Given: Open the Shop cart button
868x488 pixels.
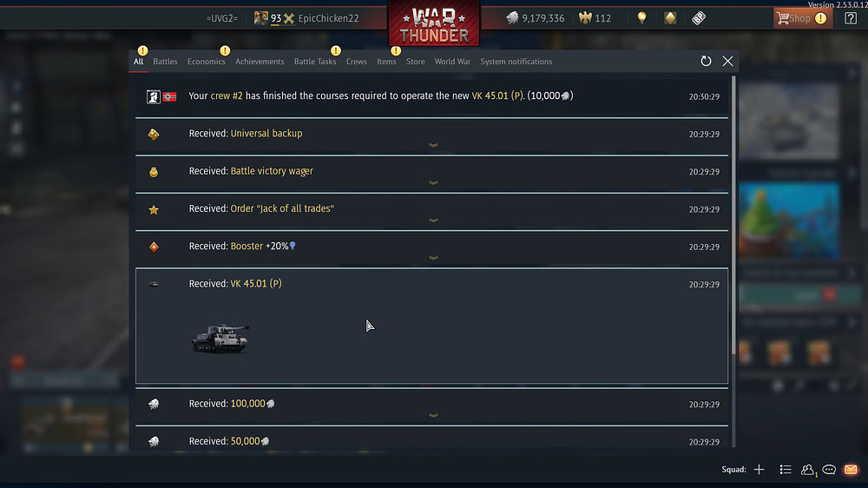Looking at the screenshot, I should pyautogui.click(x=802, y=18).
